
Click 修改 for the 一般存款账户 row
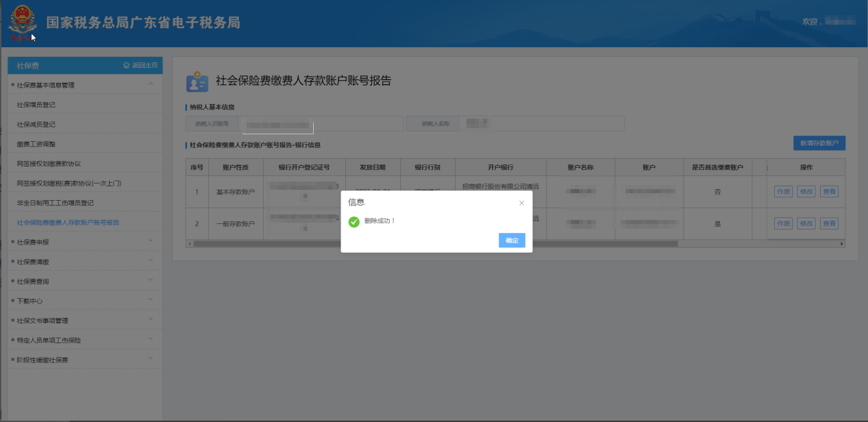click(806, 223)
